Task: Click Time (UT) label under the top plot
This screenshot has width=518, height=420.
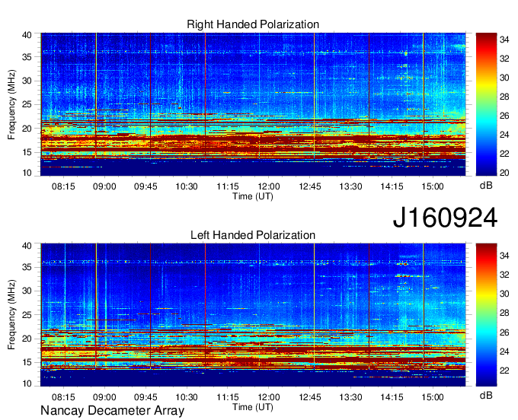Action: point(253,196)
